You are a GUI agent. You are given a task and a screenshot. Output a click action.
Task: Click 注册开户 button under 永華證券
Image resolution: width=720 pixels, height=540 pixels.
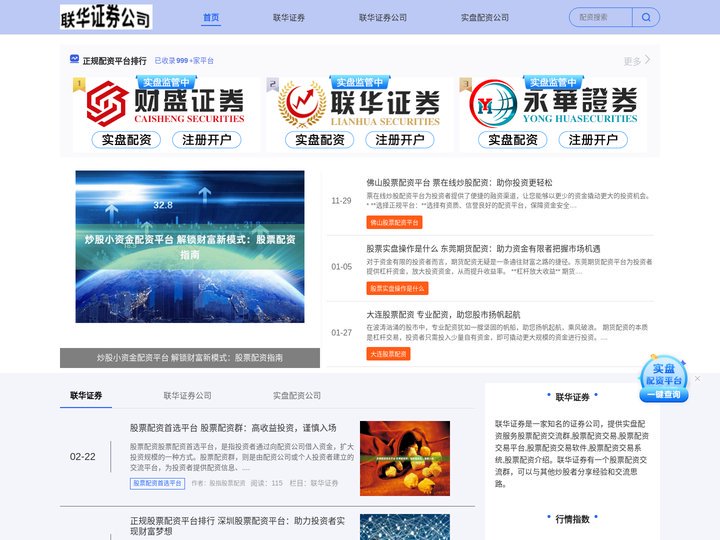coord(593,140)
